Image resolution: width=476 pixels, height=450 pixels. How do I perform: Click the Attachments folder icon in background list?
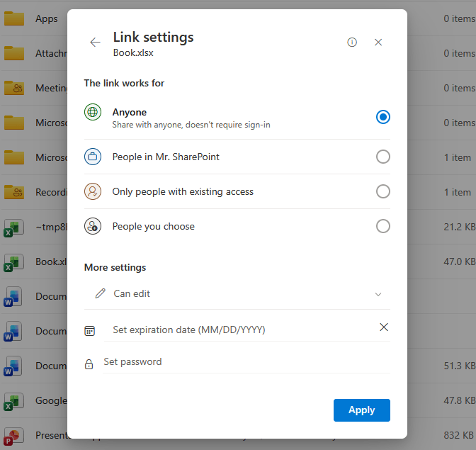click(14, 53)
